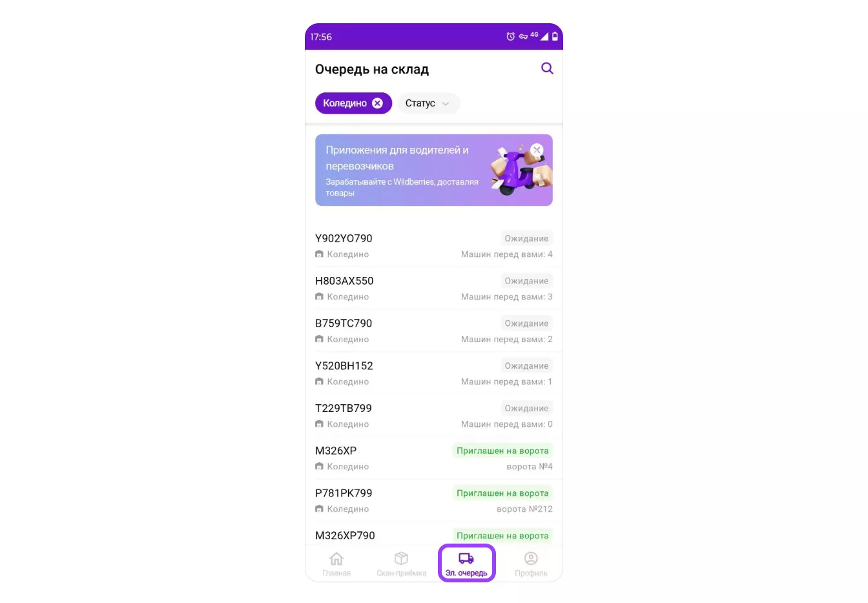Screen dimensions: 868x603
Task: Click the warehouse icon under Y902YO790
Action: 319,254
